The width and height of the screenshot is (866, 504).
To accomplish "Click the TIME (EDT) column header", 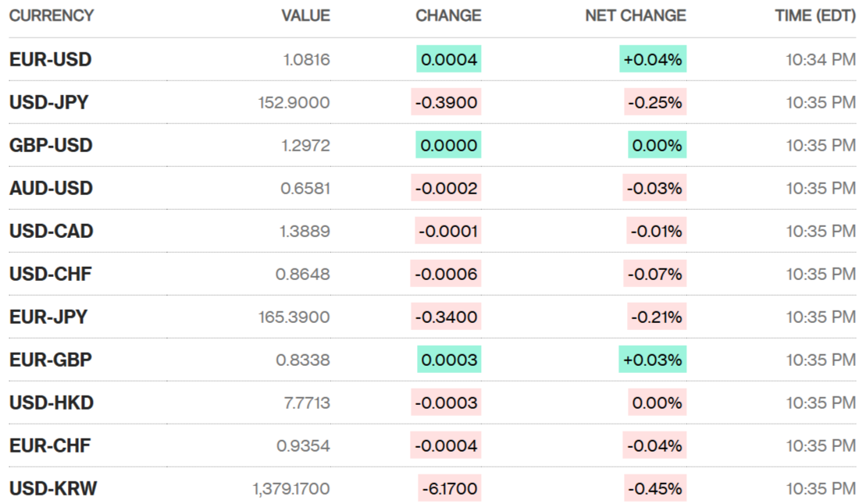I will [815, 16].
